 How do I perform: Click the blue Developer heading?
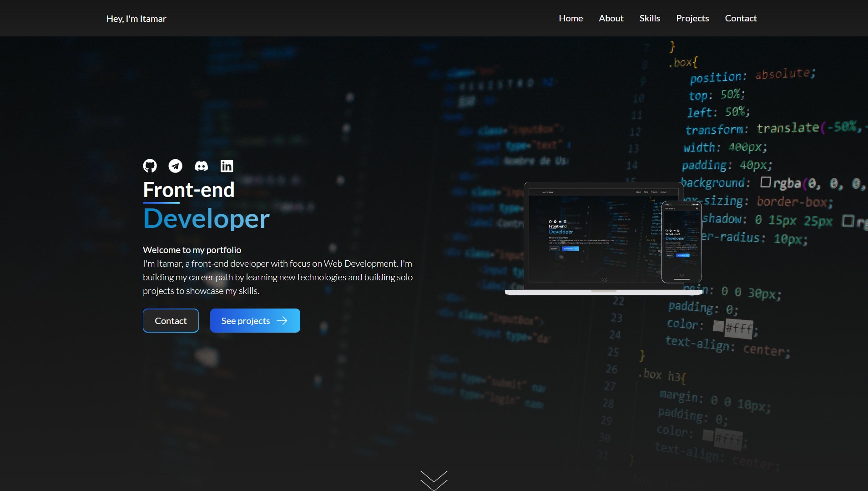click(207, 219)
